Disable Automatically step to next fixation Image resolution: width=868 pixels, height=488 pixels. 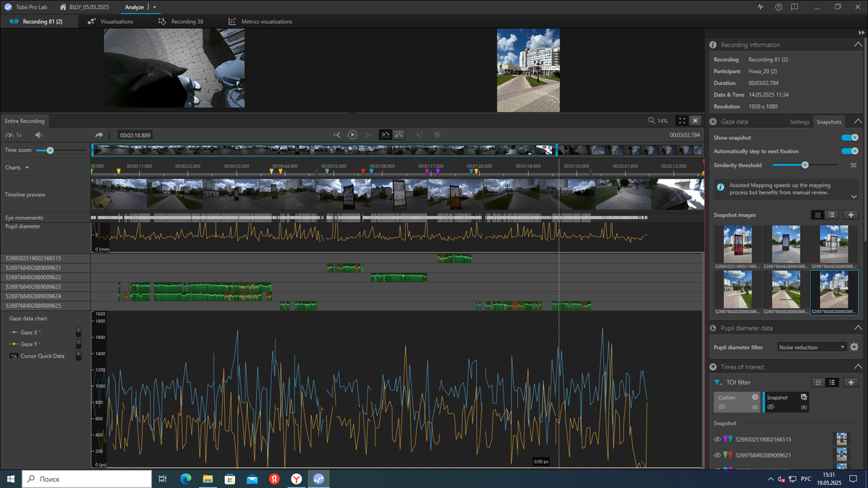[849, 151]
